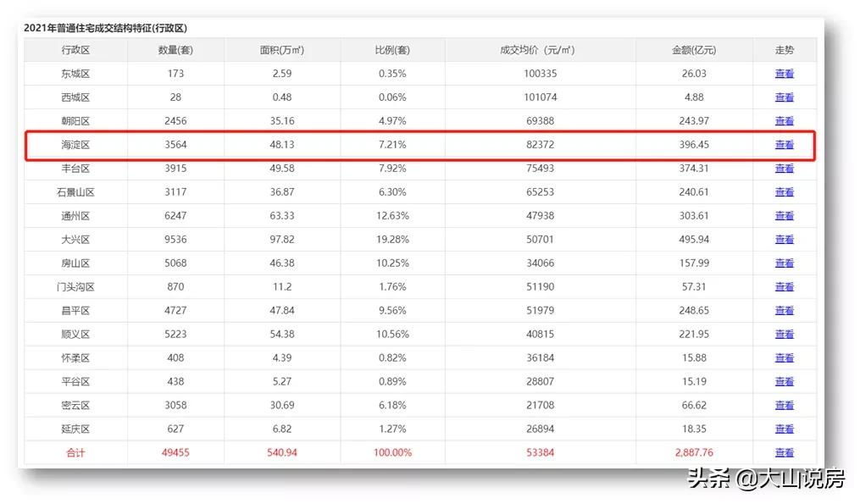Click the 查看 link in 怀柔区 row

pyautogui.click(x=784, y=357)
